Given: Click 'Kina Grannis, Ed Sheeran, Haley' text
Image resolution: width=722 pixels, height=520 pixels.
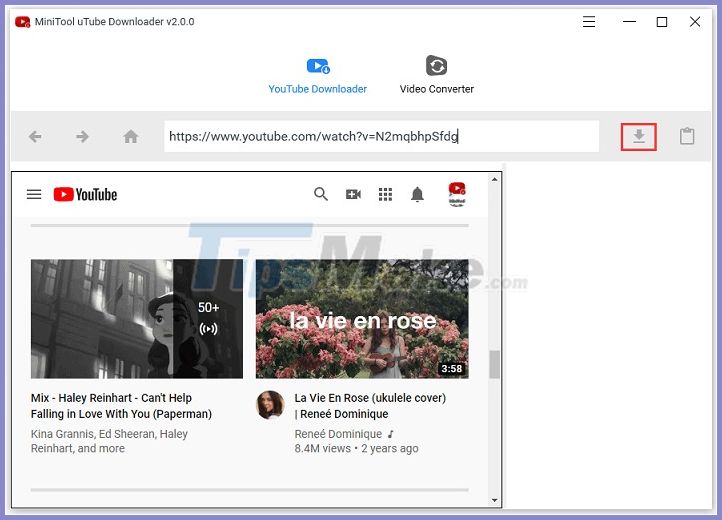Looking at the screenshot, I should click(x=109, y=434).
